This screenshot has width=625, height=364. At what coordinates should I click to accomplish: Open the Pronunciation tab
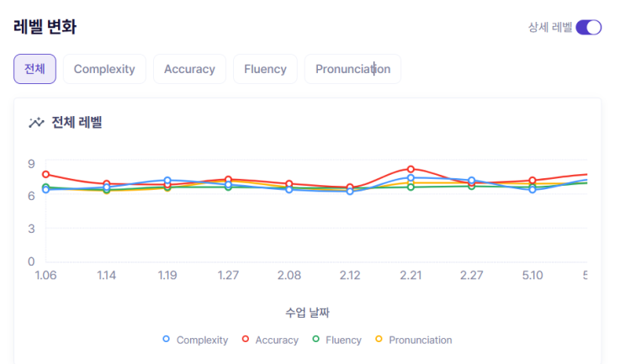[352, 69]
